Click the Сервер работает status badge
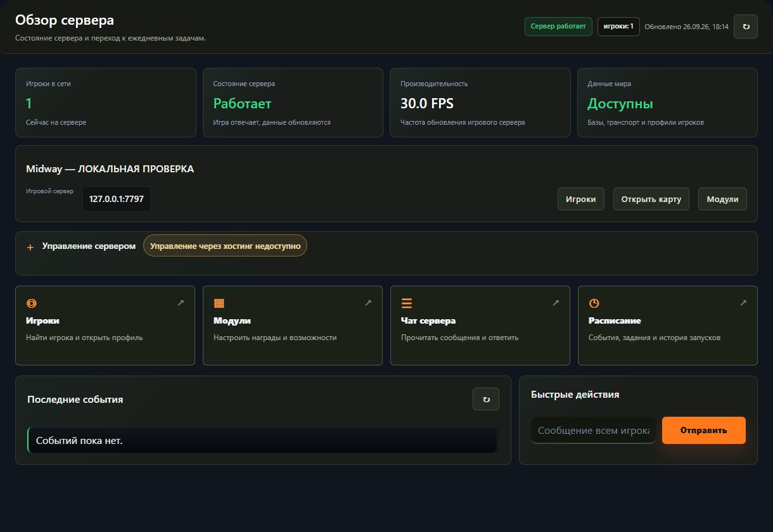773x532 pixels. (x=558, y=27)
